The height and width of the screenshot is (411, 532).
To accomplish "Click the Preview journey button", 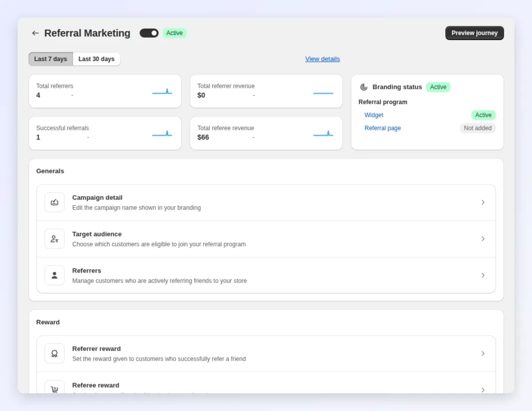I will [474, 33].
